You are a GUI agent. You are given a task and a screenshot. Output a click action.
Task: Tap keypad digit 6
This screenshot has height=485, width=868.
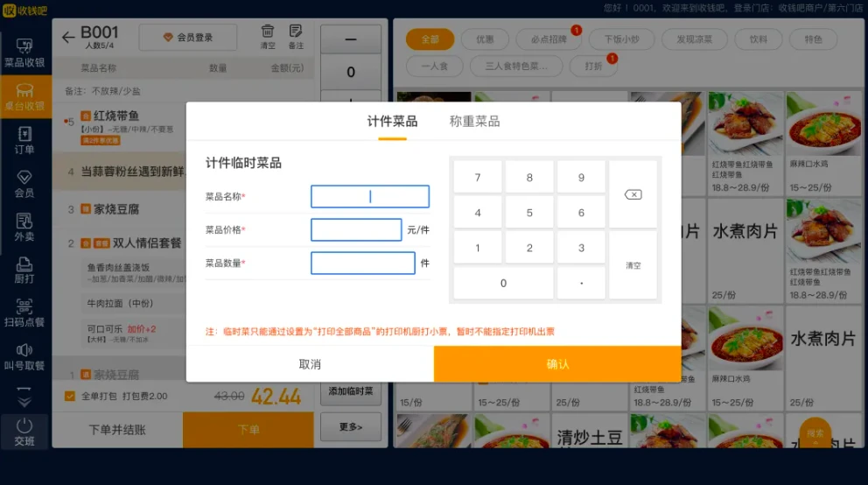coord(581,213)
